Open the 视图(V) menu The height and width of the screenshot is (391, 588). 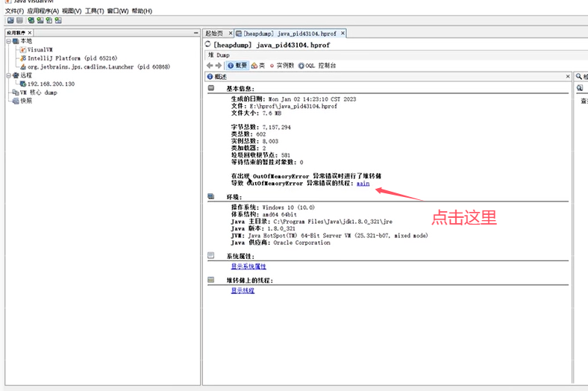[x=71, y=11]
